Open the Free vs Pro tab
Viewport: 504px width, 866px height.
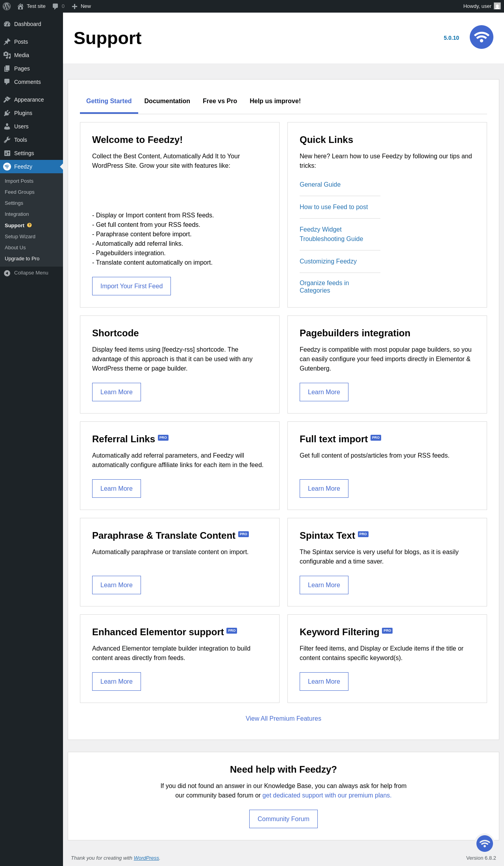pos(220,101)
